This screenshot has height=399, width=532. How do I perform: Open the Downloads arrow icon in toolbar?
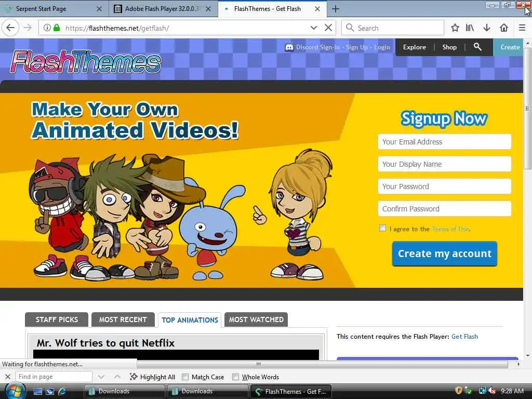point(487,28)
